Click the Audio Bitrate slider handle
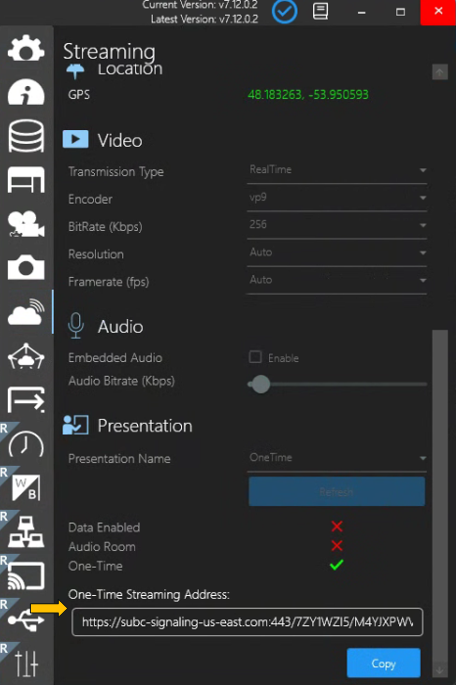The width and height of the screenshot is (457, 685). click(x=261, y=384)
